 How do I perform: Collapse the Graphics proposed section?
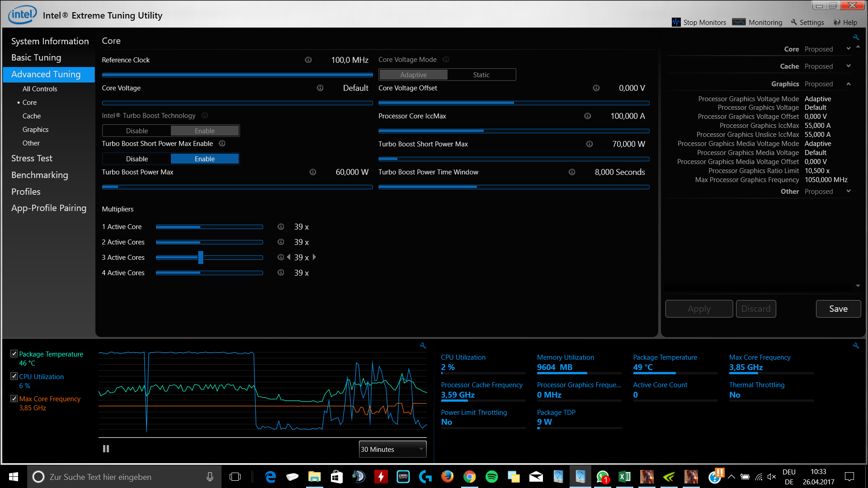(849, 84)
